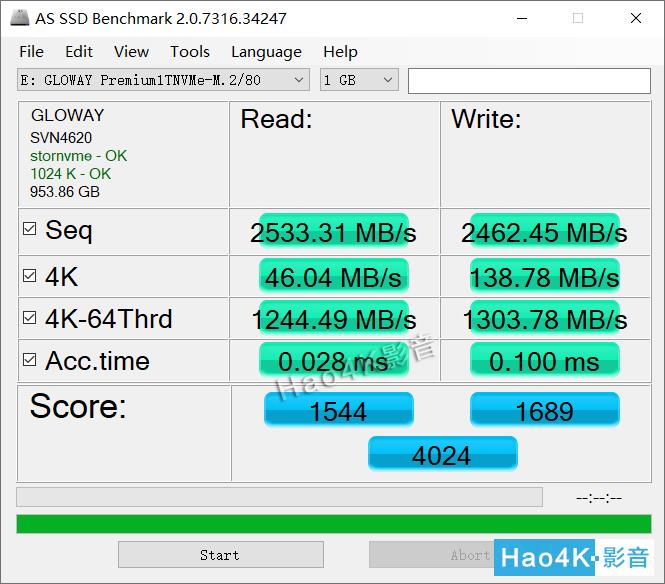Image resolution: width=665 pixels, height=584 pixels.
Task: Click the 4K-64Thrd read result 1244.49 MB/s
Action: click(333, 319)
